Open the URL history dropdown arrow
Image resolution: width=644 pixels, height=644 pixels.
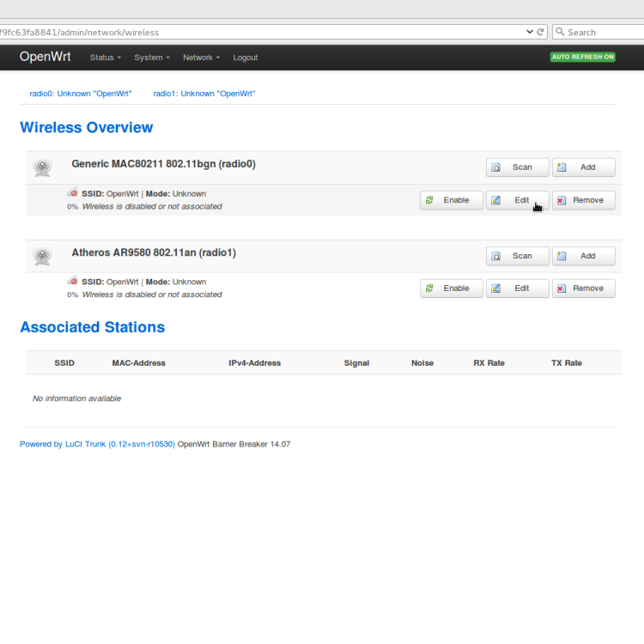click(x=530, y=32)
